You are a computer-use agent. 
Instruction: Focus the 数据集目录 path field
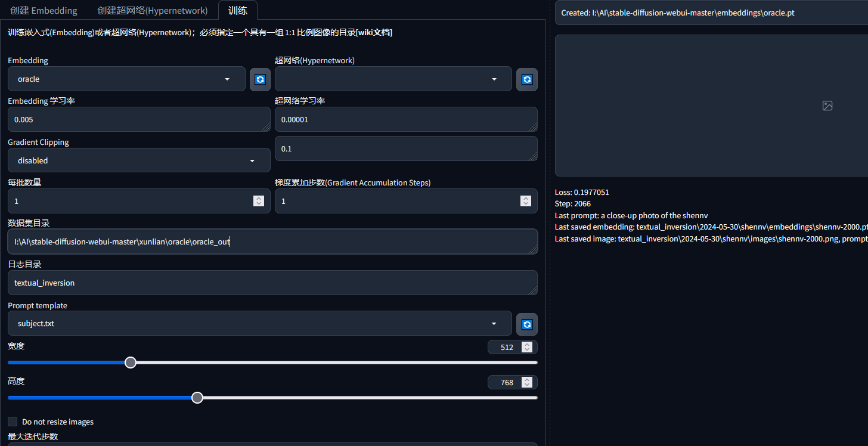click(272, 241)
